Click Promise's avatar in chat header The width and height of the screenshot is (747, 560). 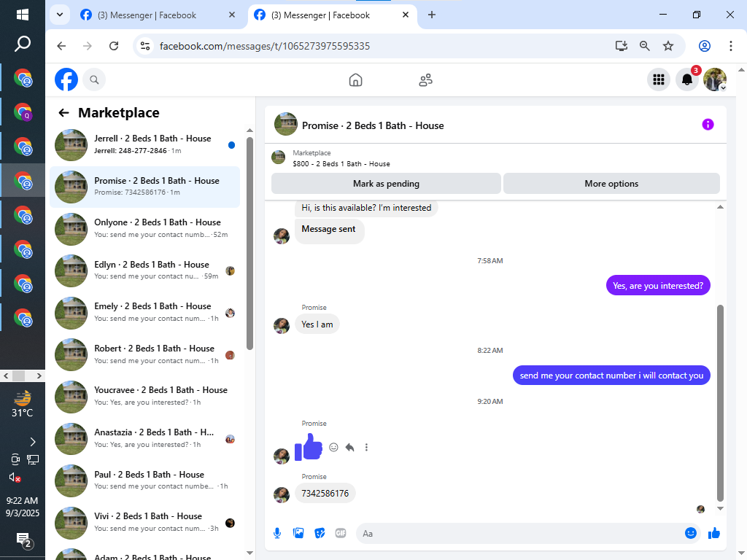click(286, 124)
